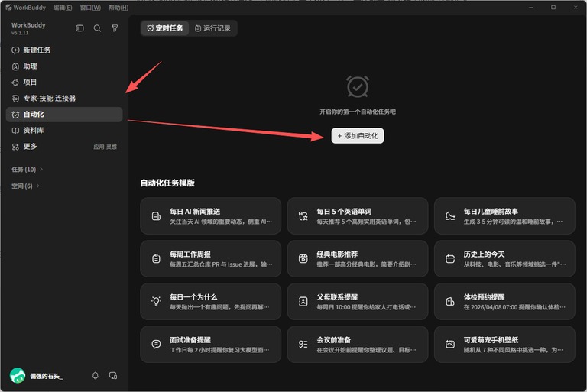Click the 体检预约提醒 card icon

pos(450,301)
